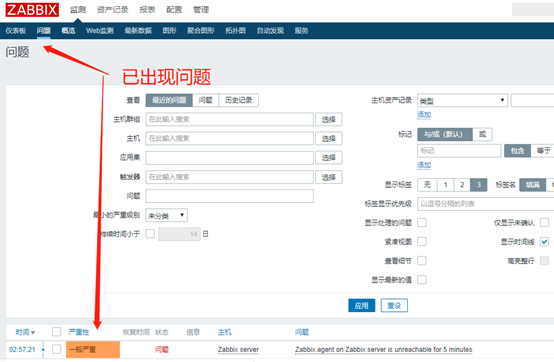Open the 概览 submenu tab

[68, 31]
